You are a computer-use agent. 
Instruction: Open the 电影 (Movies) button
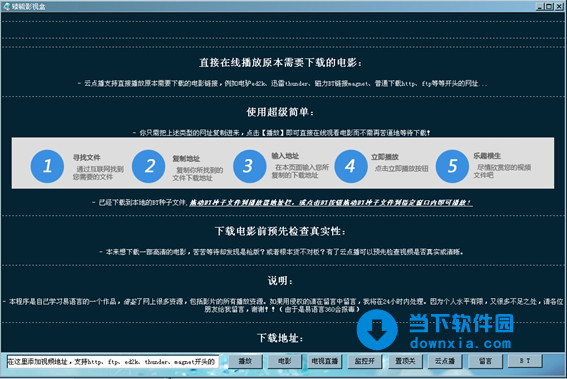pos(285,361)
